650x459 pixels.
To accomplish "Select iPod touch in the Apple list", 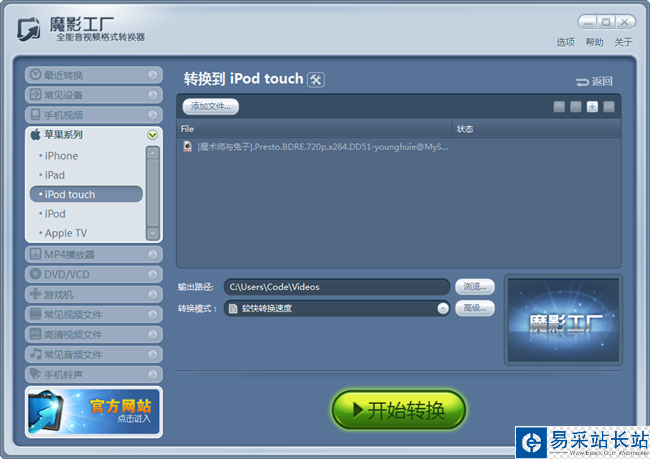I will [86, 194].
